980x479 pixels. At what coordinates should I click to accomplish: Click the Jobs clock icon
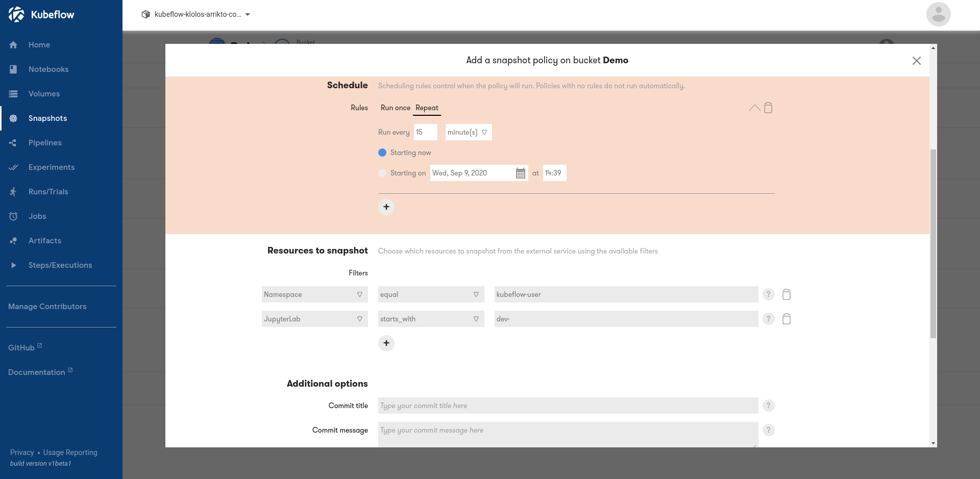(13, 216)
